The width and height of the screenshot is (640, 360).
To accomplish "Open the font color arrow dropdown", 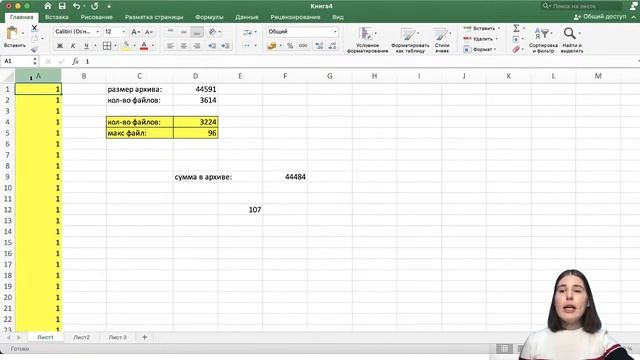I will (153, 46).
